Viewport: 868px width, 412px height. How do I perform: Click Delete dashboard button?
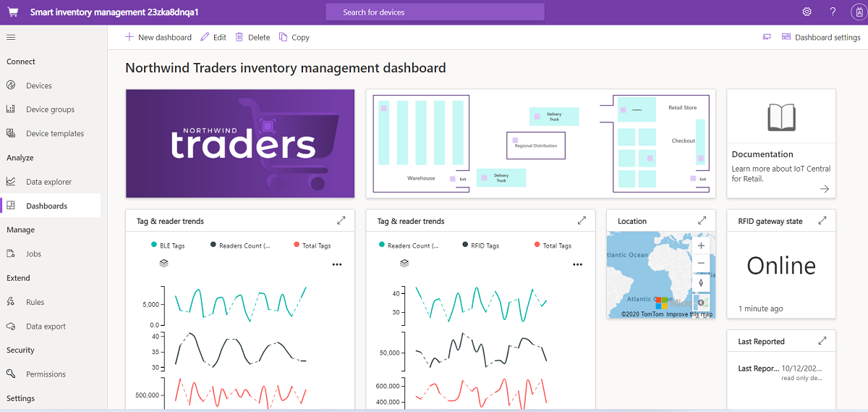[252, 37]
